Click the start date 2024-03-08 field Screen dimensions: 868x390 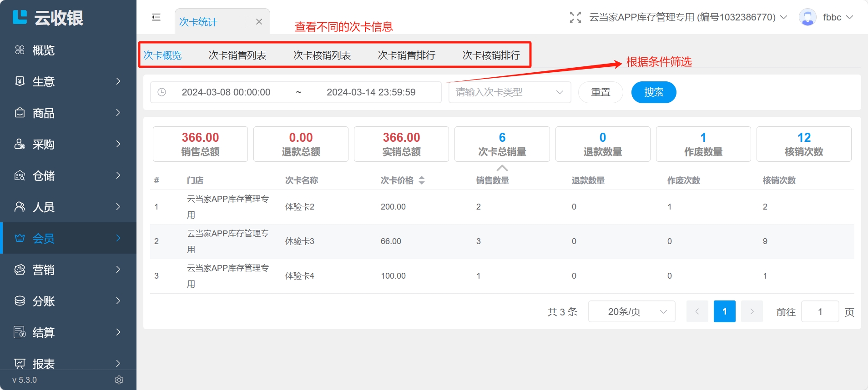click(226, 92)
